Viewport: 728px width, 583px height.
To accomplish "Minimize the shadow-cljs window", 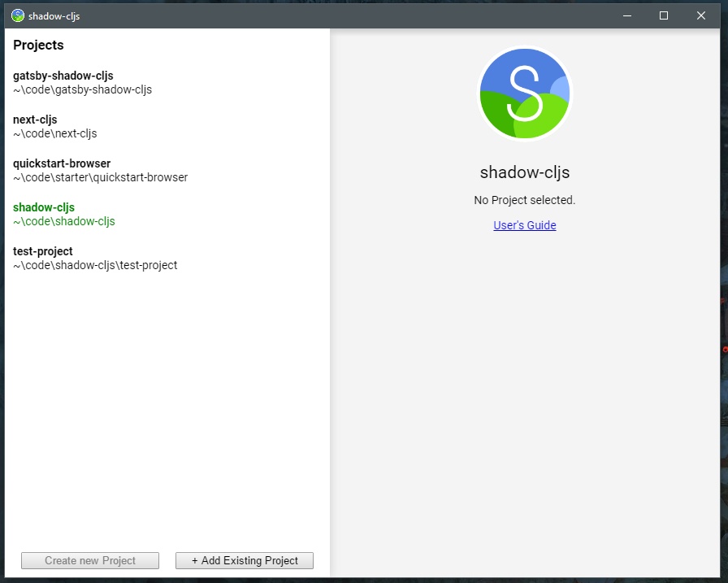I will (x=627, y=15).
